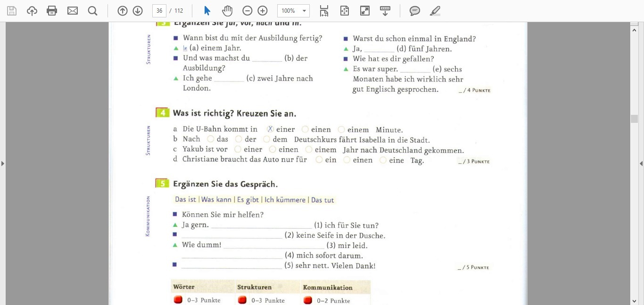Send file by email envelope icon
The image size is (644, 305).
[x=73, y=11]
